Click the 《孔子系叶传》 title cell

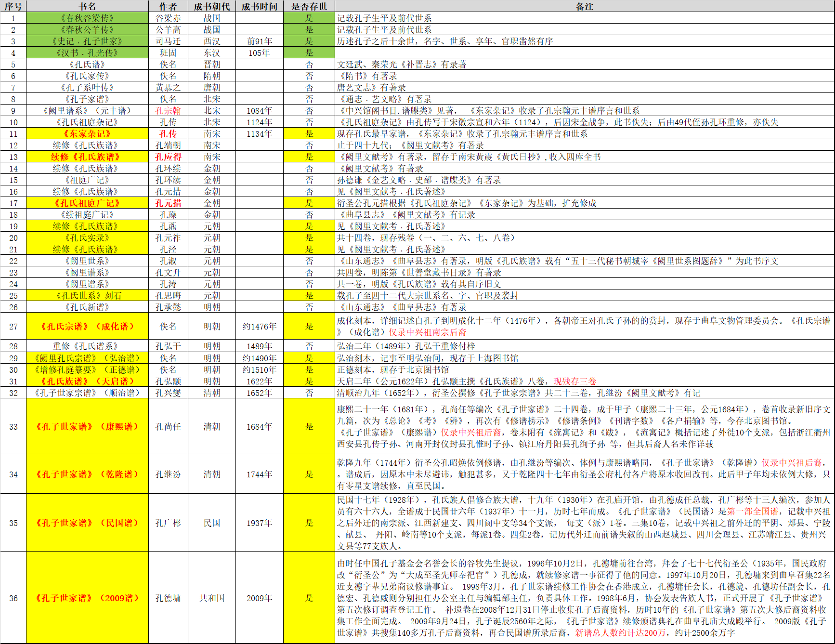coord(87,88)
